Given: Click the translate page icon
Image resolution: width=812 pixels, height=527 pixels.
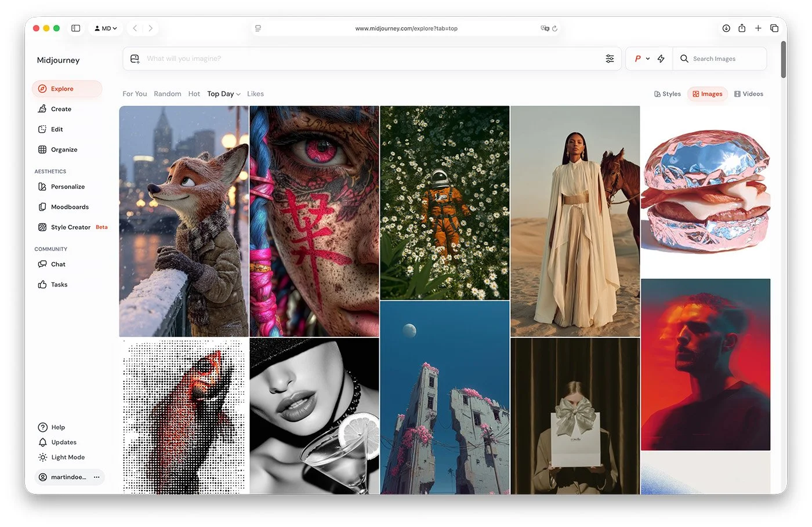Looking at the screenshot, I should point(545,28).
